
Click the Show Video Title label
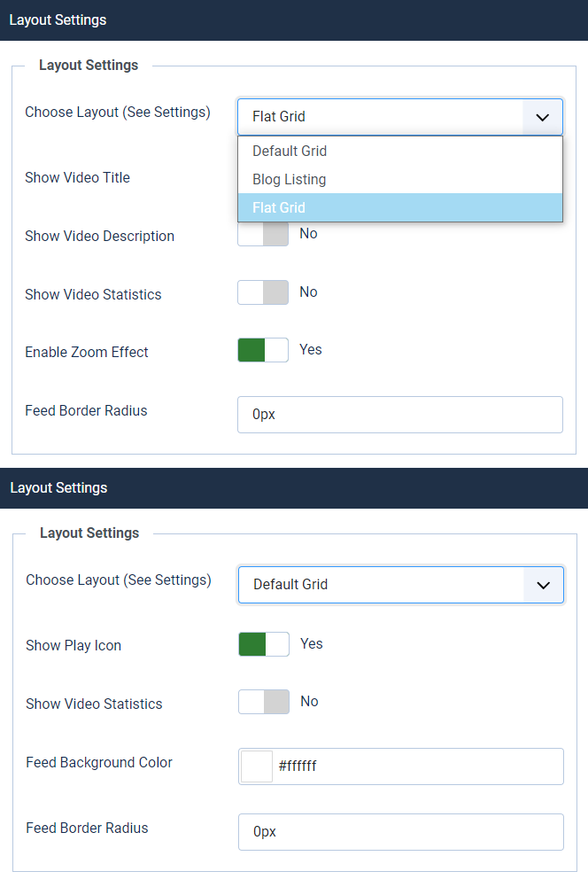[x=77, y=177]
